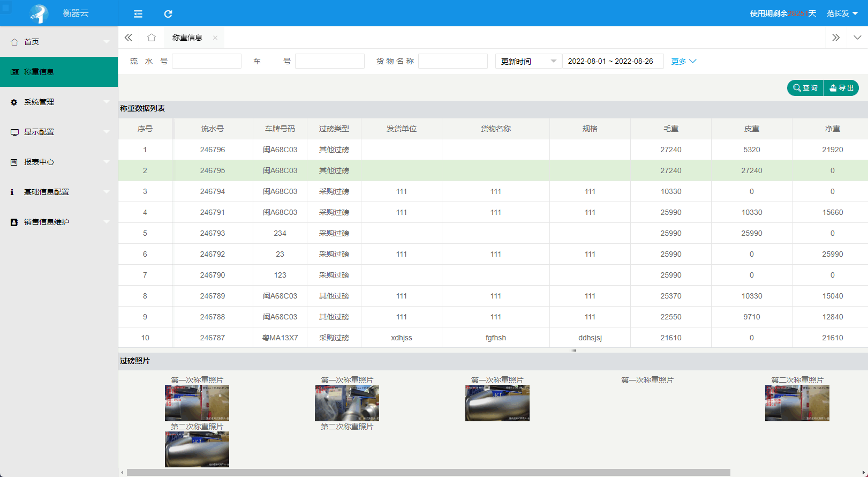Toggle the sidebar collapse menu icon

[x=138, y=14]
